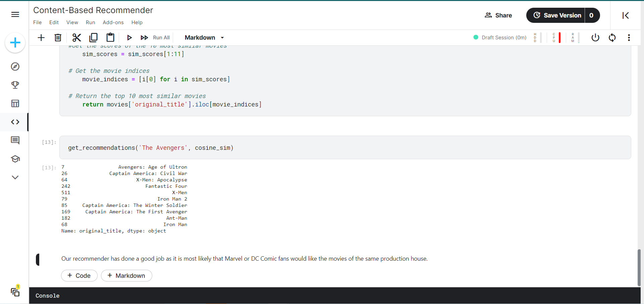Click the 'return movies' code line
Image resolution: width=644 pixels, height=304 pixels.
tap(172, 104)
